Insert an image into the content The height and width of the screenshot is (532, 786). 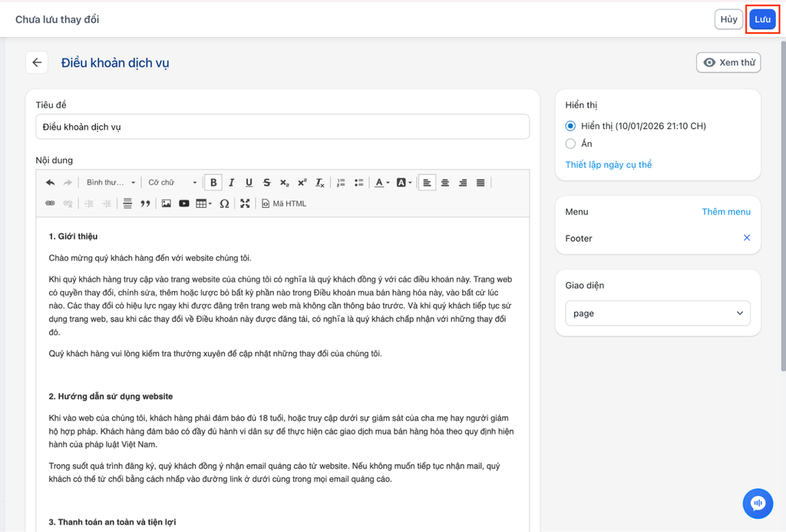(166, 203)
